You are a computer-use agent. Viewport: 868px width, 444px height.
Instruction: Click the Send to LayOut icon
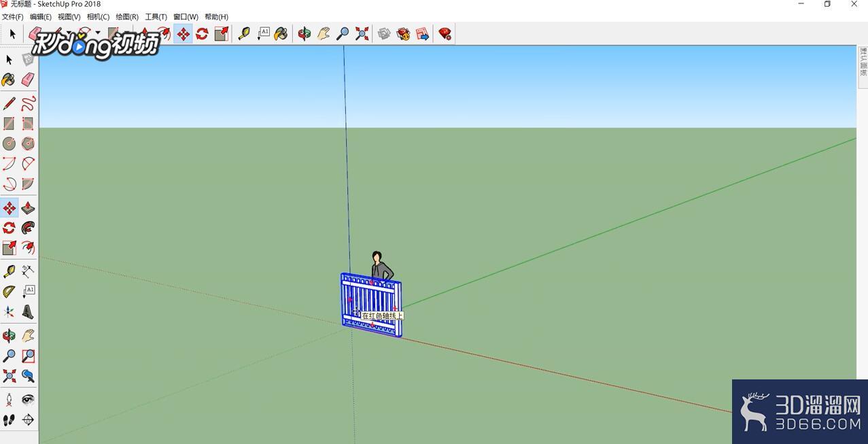[422, 33]
